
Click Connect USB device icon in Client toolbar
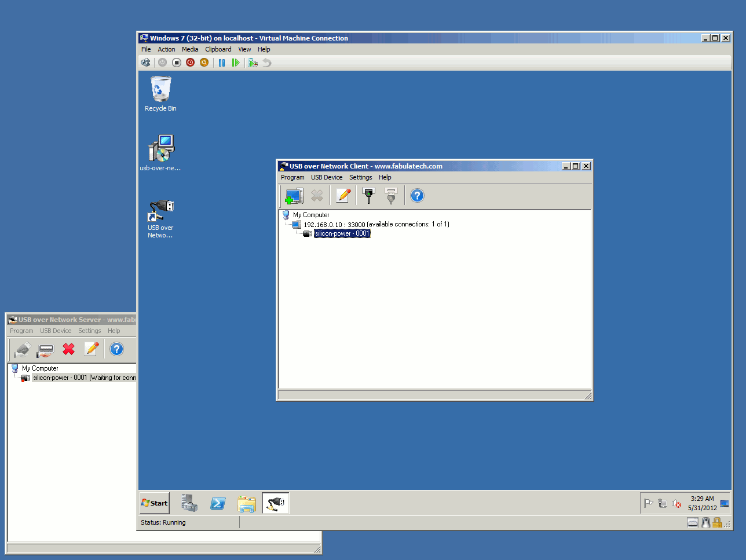(368, 196)
